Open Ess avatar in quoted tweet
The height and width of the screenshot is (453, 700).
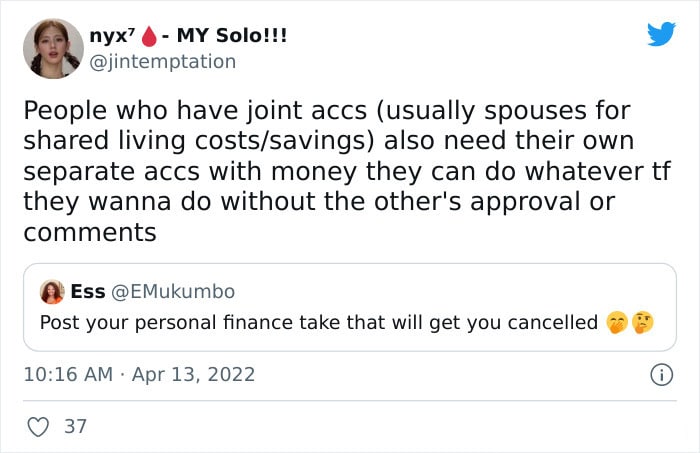[x=52, y=292]
